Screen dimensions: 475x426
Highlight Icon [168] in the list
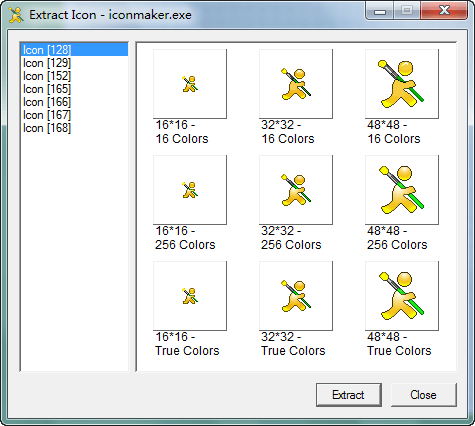74,128
